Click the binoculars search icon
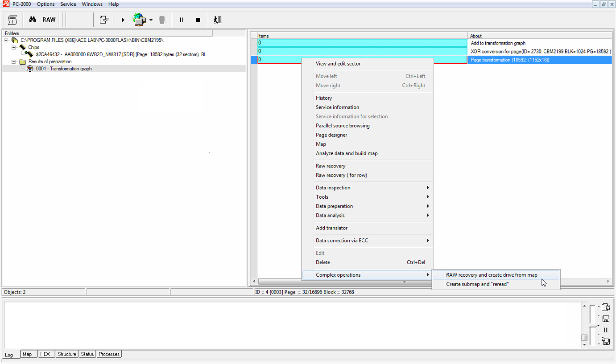This screenshot has height=364, width=616. [x=33, y=20]
